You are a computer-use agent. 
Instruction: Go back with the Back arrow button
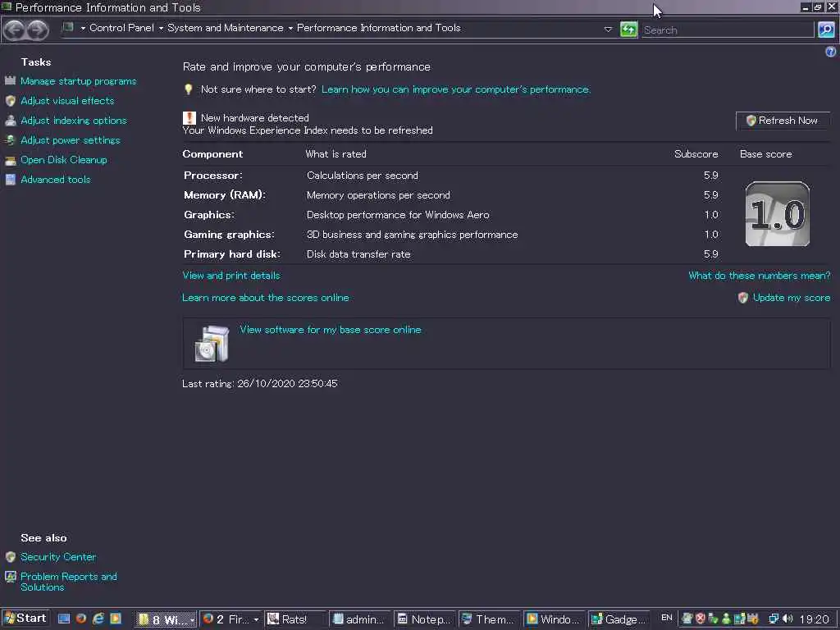point(15,30)
